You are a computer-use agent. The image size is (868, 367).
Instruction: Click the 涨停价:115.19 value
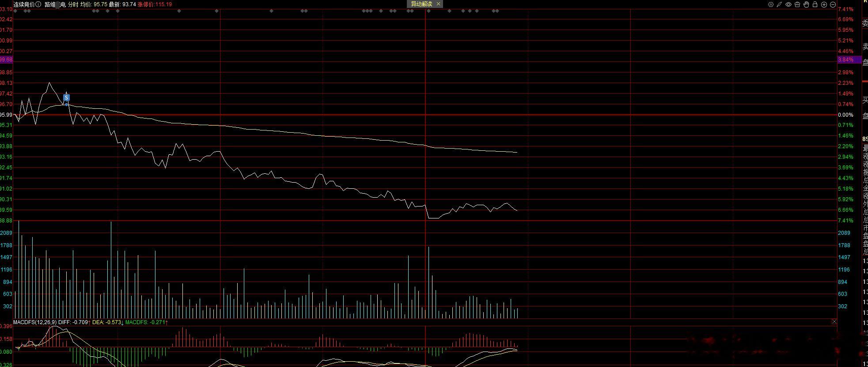[155, 4]
